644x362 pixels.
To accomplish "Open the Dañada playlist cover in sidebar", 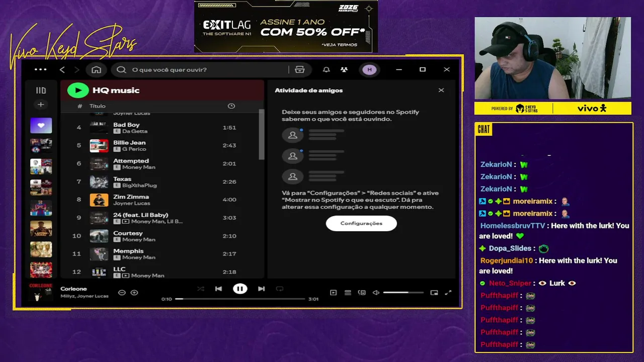I will point(41,269).
